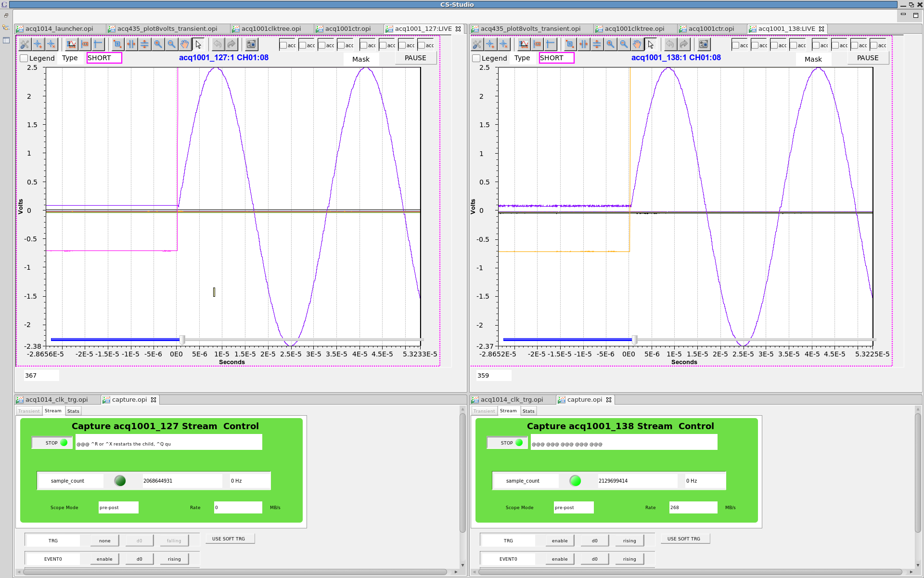Click Undo arrow in acq1001_138 plot toolbar

point(670,44)
